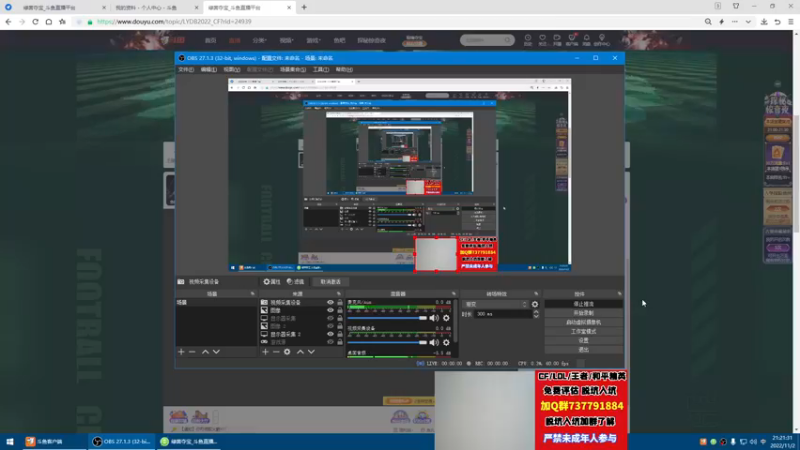
Task: Open Settings from the Controls panel
Action: pos(583,340)
